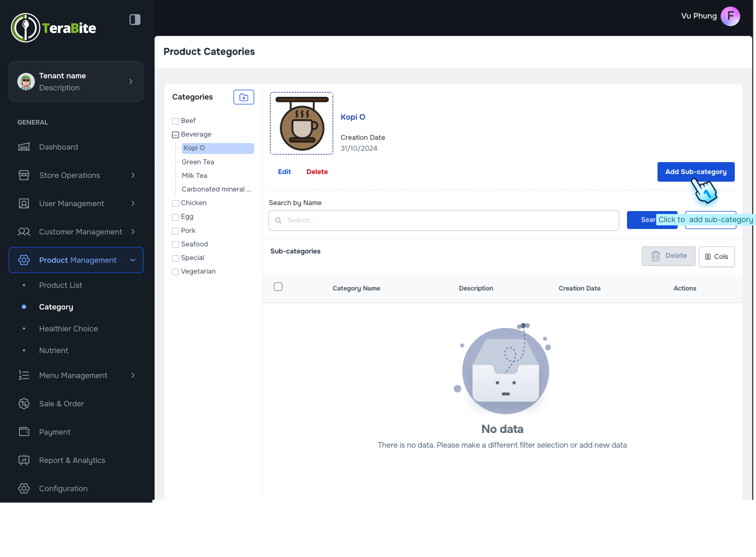
Task: Go to Product List submenu item
Action: [61, 285]
